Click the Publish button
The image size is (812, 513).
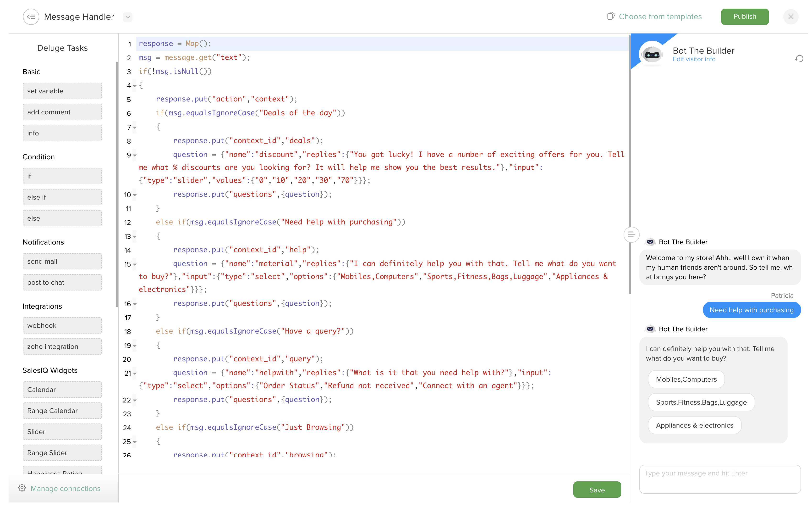click(x=745, y=16)
